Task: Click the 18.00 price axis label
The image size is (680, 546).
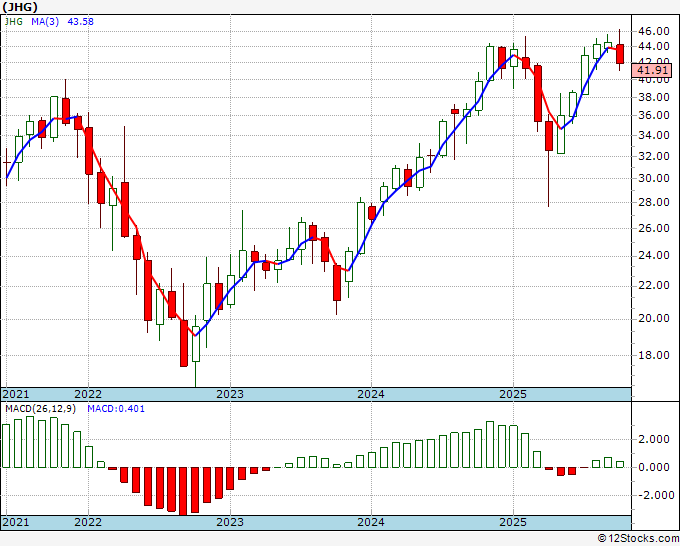Action: [654, 355]
